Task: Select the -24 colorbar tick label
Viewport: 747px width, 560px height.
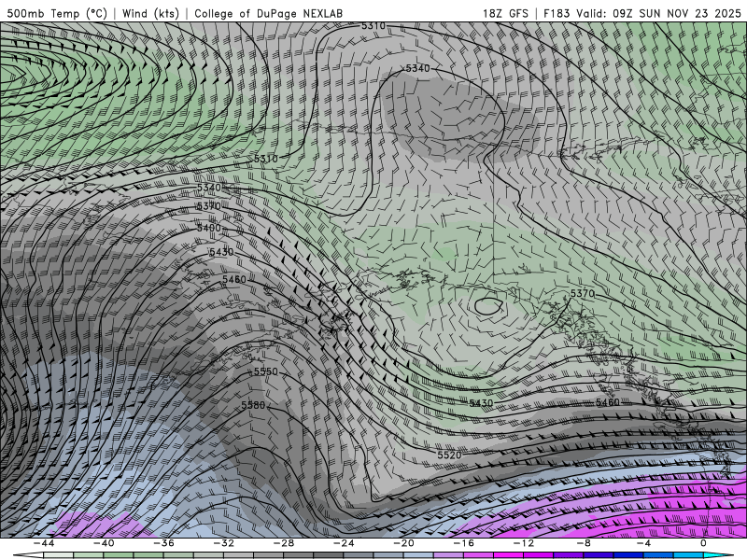Action: click(x=344, y=543)
